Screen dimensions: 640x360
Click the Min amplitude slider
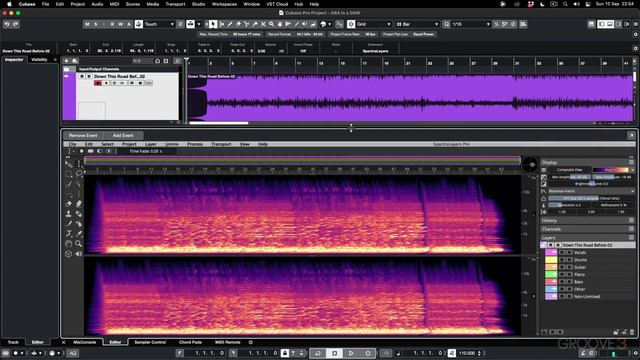point(570,177)
